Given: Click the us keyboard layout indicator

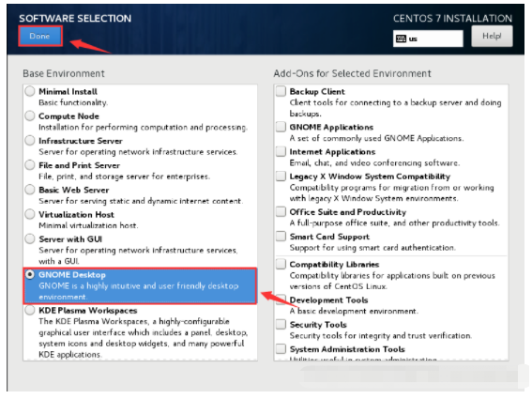Looking at the screenshot, I should click(428, 38).
